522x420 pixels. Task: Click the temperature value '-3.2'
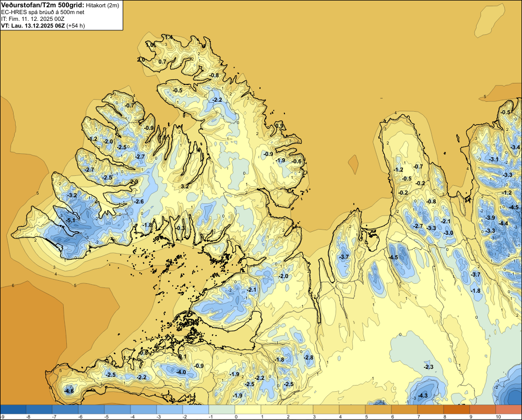click(72, 195)
